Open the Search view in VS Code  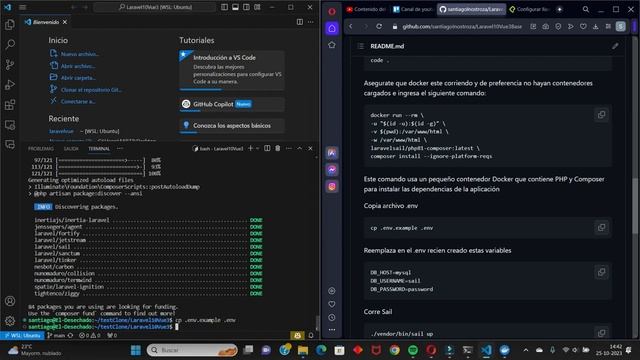[10, 44]
